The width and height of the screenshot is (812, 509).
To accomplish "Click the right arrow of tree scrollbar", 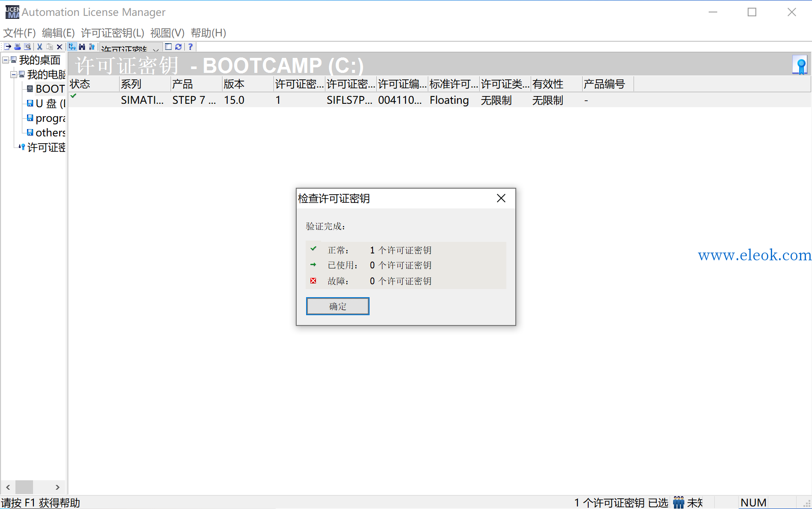I will (x=57, y=487).
